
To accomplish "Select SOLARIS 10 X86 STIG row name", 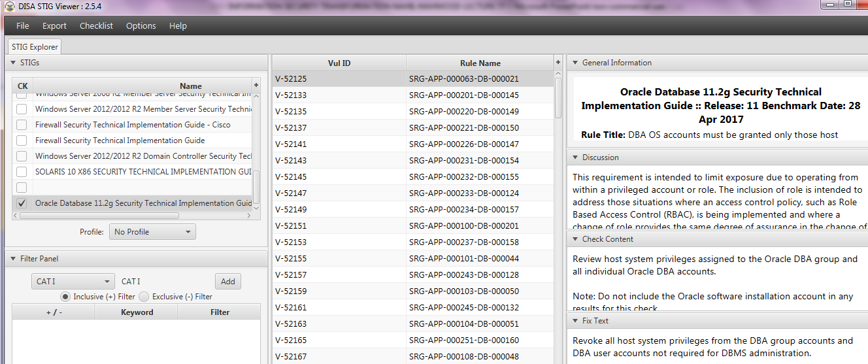I will [x=143, y=172].
